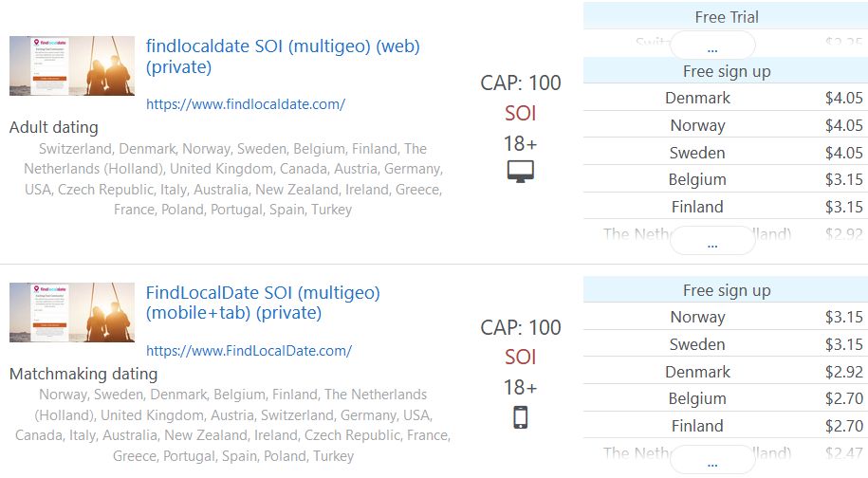868x478 pixels.
Task: Open FindLocalDate SOI (multigeo) (mobile+tab) title
Action: point(263,302)
